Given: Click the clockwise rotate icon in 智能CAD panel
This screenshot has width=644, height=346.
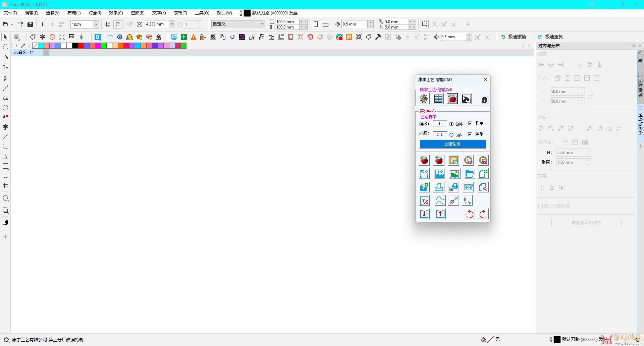Looking at the screenshot, I should point(483,214).
